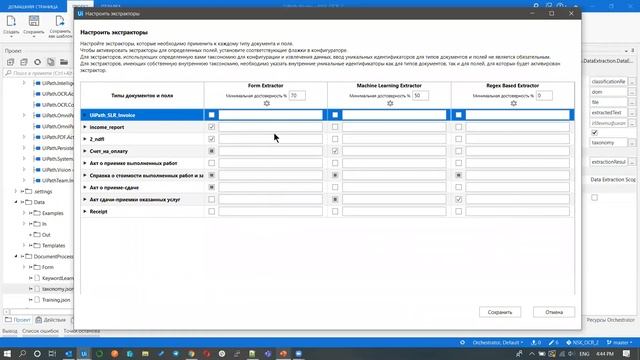Open project folder icon in Project panel
Viewport: 640px width, 360px height.
(x=64, y=62)
